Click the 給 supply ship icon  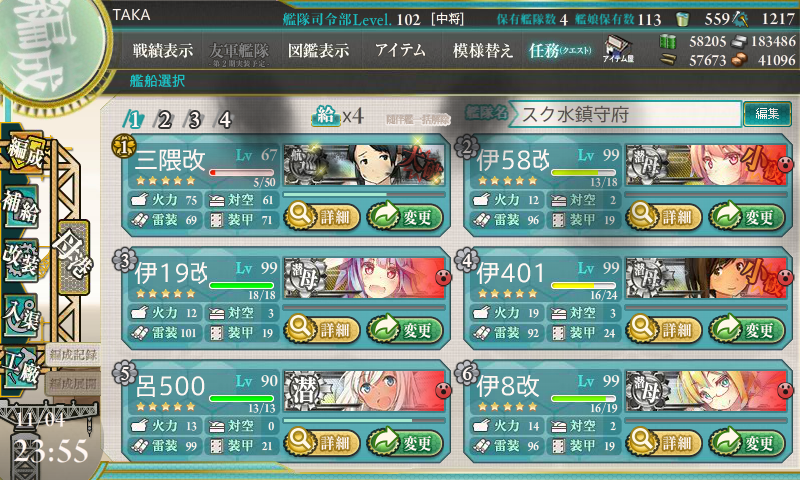(x=326, y=116)
